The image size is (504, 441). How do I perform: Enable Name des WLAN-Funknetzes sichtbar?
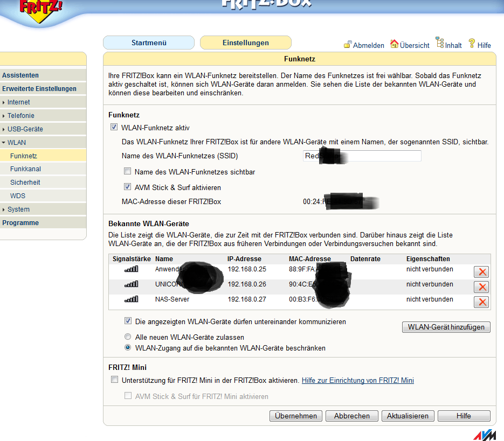tap(128, 171)
